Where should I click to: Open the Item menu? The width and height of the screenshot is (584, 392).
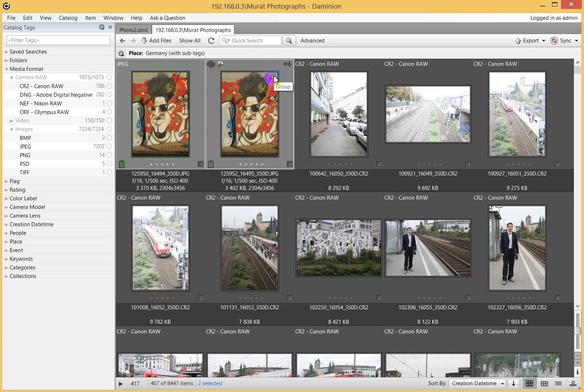coord(91,18)
